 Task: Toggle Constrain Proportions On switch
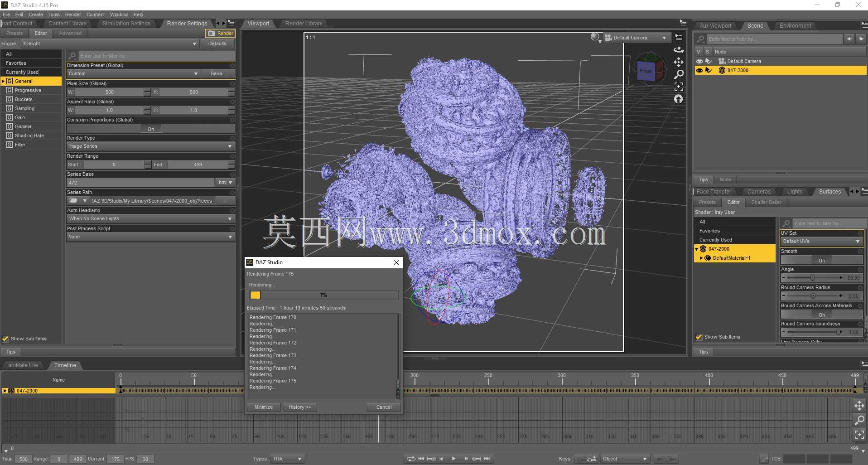151,129
